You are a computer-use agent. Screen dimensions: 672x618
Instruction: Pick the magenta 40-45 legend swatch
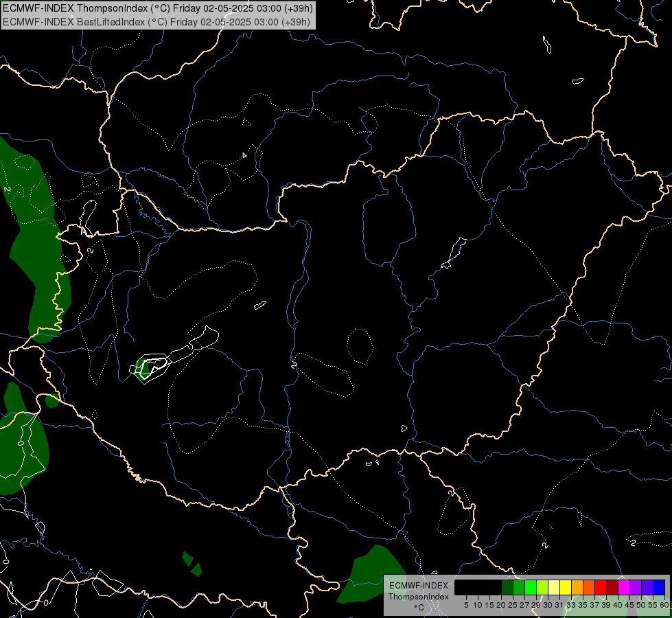coord(624,588)
